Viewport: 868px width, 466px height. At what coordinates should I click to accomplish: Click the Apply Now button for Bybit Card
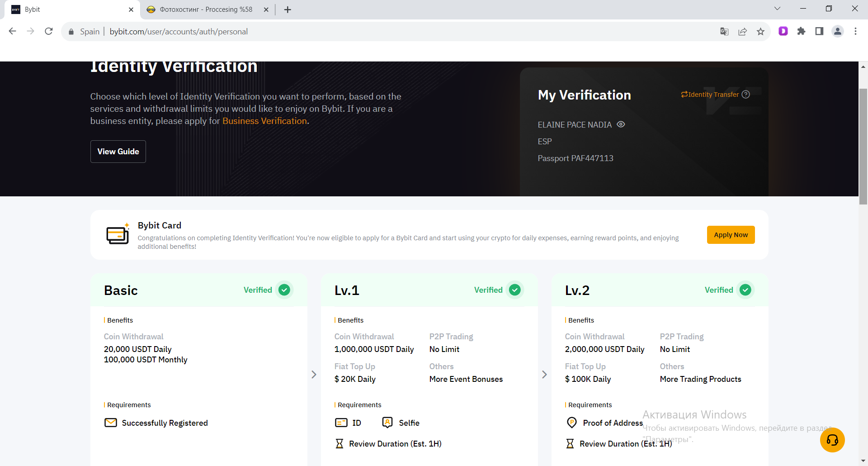click(x=731, y=235)
